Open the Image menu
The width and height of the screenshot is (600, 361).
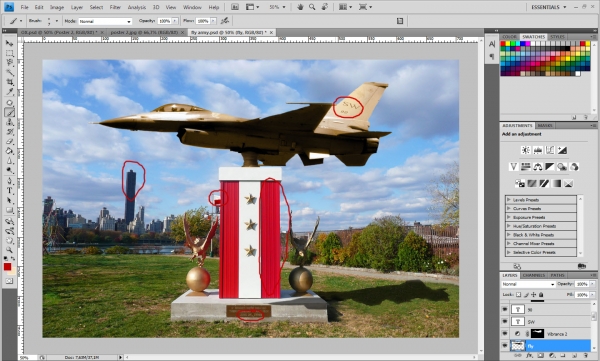pos(57,7)
